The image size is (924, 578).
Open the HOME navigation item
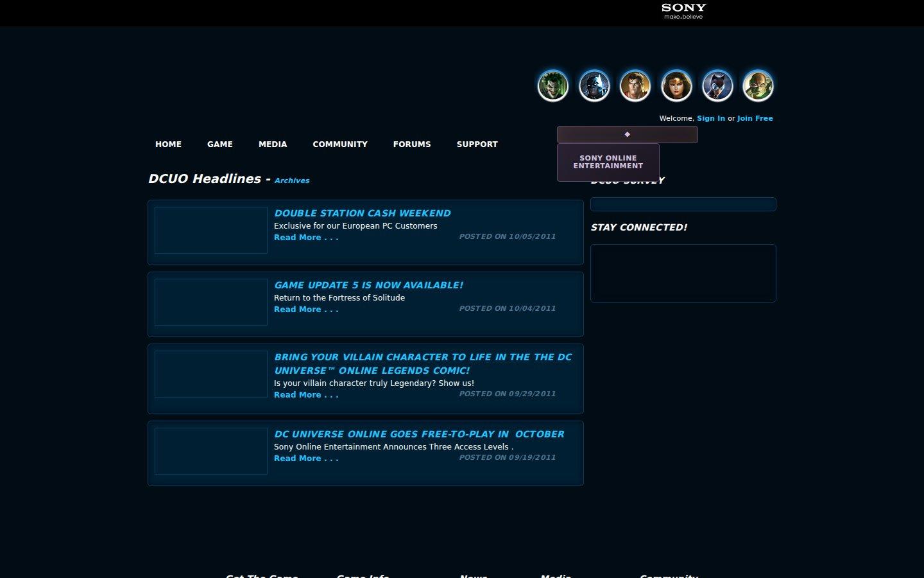pyautogui.click(x=168, y=144)
